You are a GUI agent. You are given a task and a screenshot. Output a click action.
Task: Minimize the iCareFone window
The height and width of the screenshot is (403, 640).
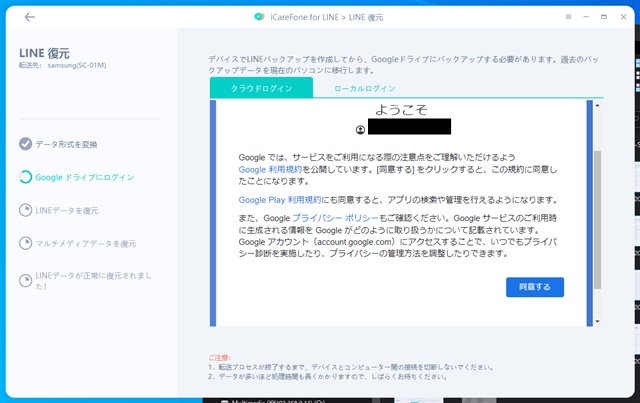(x=586, y=17)
